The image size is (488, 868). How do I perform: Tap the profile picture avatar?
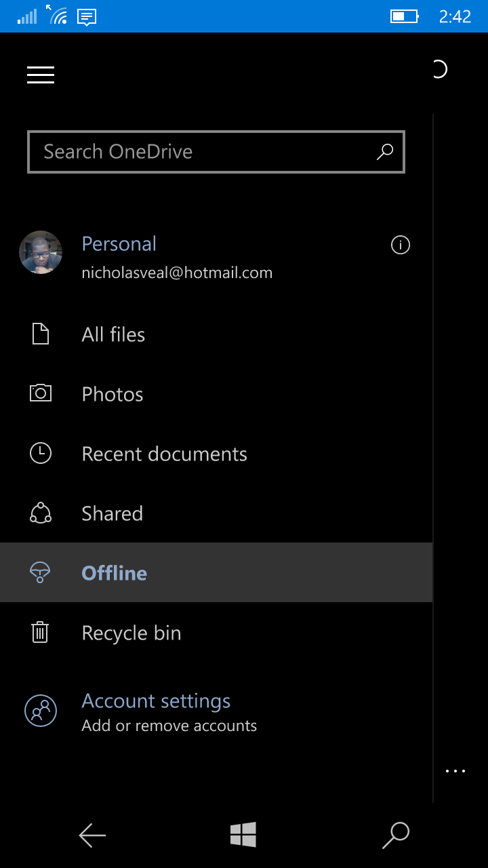(41, 252)
